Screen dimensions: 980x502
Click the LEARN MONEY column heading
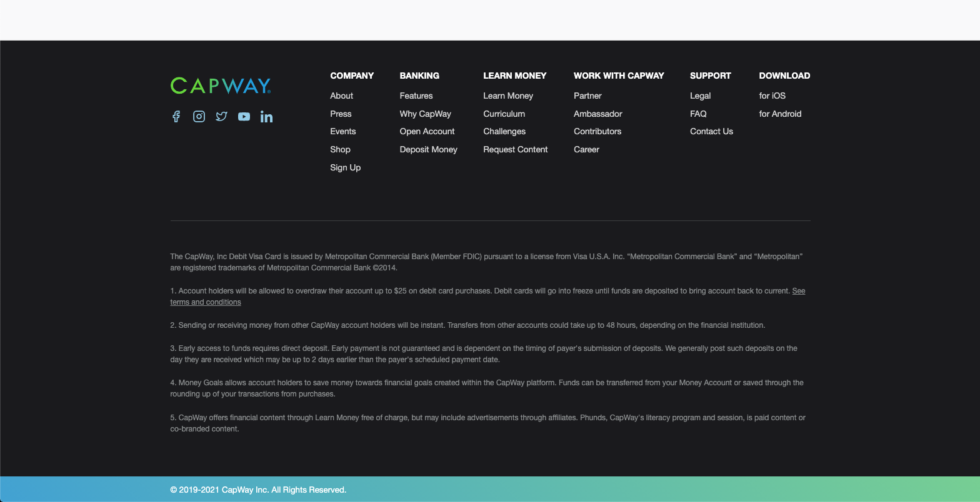click(515, 76)
